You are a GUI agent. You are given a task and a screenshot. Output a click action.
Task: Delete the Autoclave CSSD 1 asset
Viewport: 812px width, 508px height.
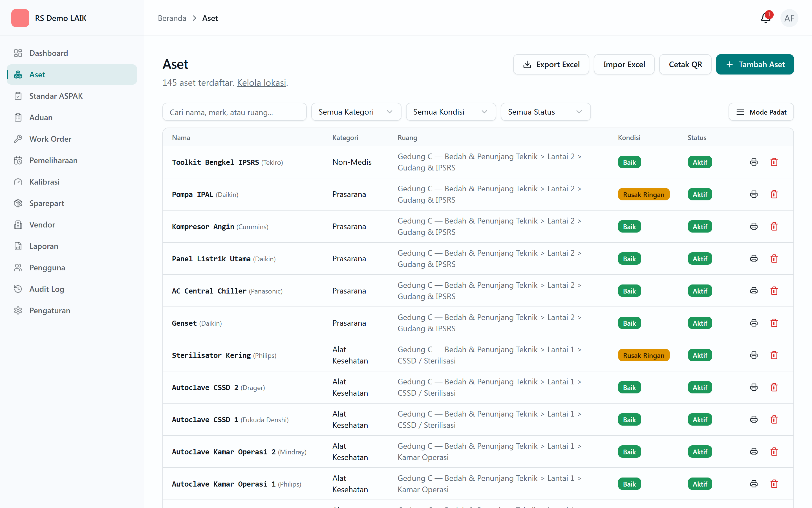tap(774, 420)
